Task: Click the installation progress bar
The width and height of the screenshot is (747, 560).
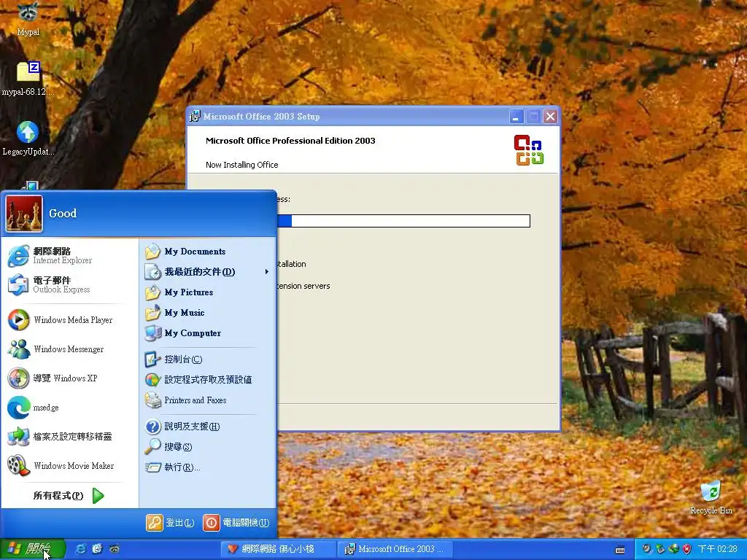Action: [403, 221]
